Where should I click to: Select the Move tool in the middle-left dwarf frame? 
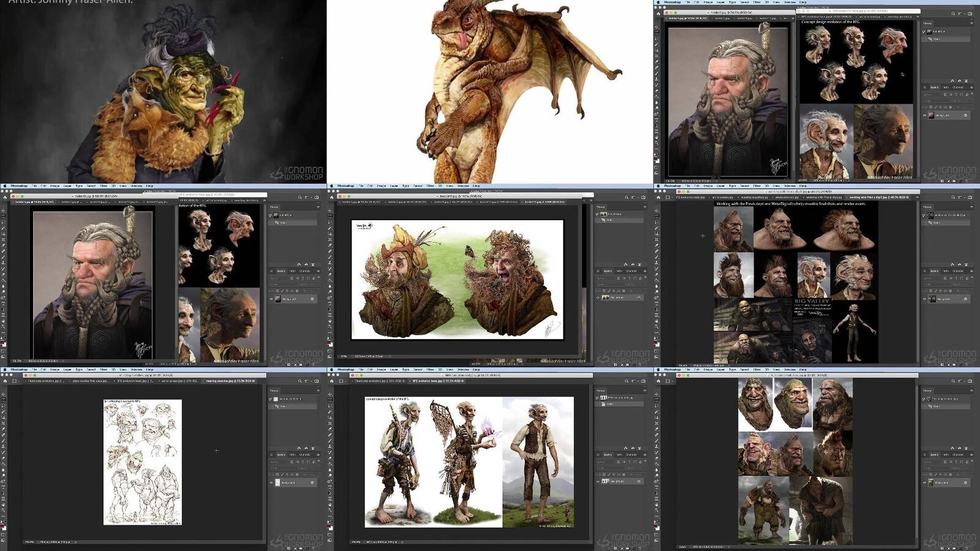(x=3, y=210)
